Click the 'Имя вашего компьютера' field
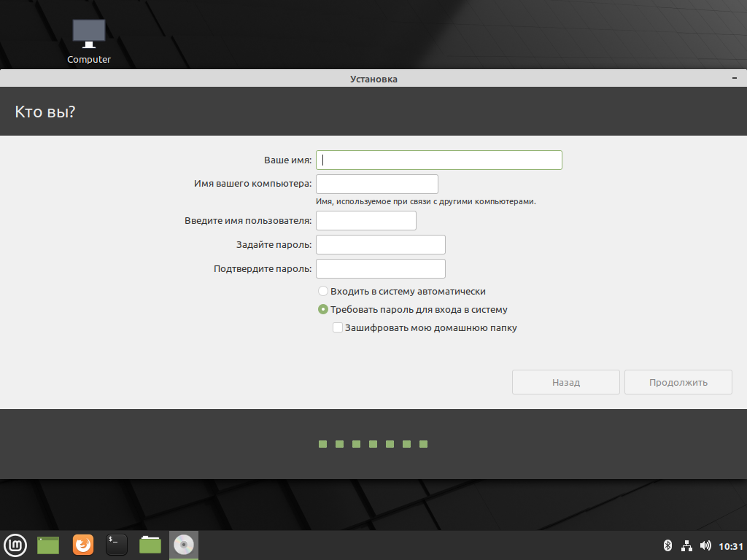 pos(377,184)
